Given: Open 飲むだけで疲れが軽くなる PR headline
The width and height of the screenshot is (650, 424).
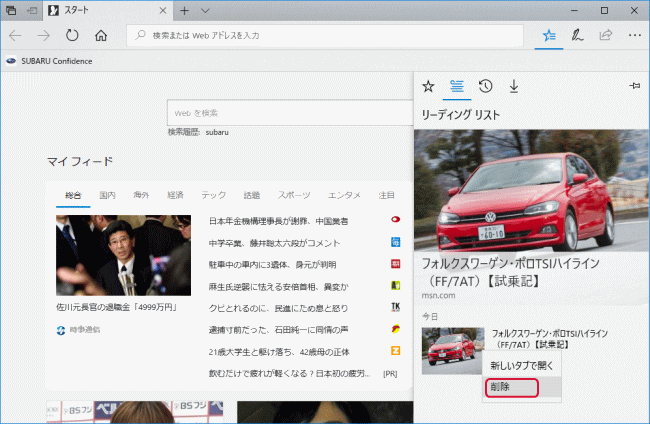Looking at the screenshot, I should 289,373.
